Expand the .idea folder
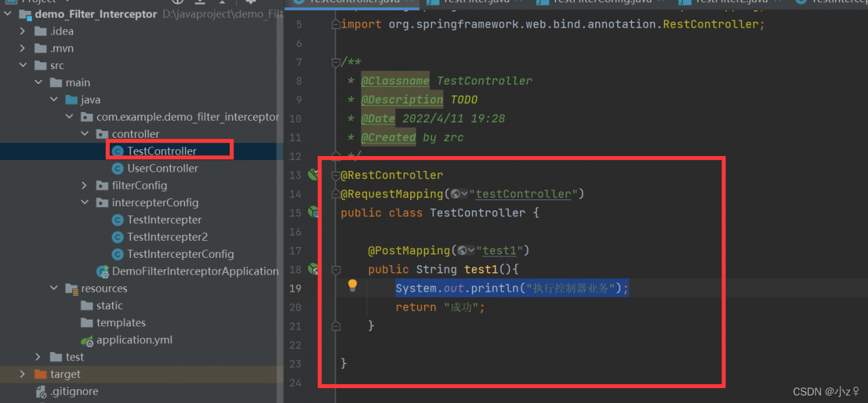Viewport: 868px width, 403px height. pyautogui.click(x=23, y=31)
